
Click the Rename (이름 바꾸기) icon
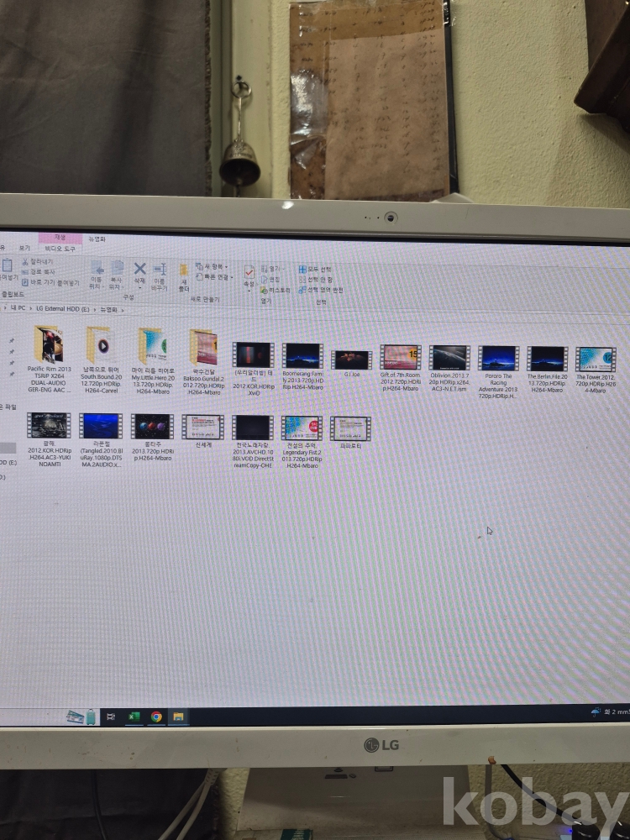point(159,272)
